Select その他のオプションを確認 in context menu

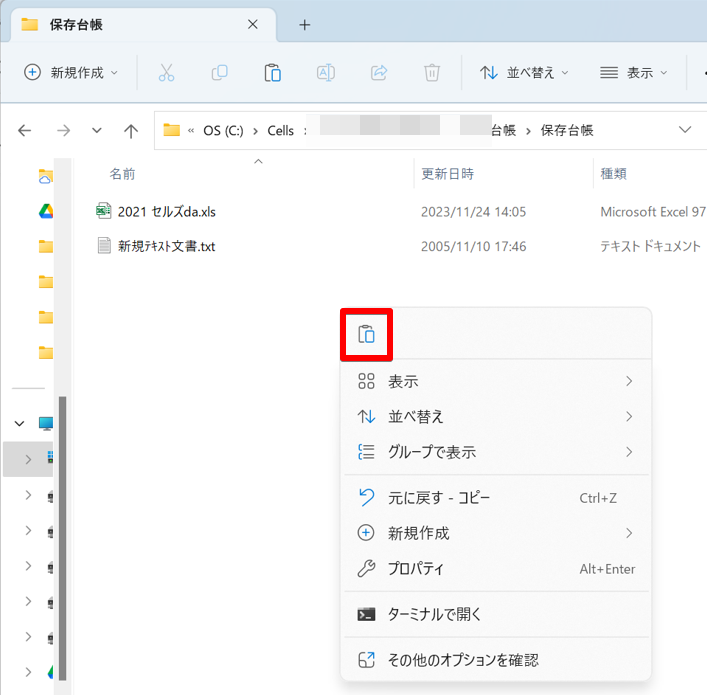point(496,660)
